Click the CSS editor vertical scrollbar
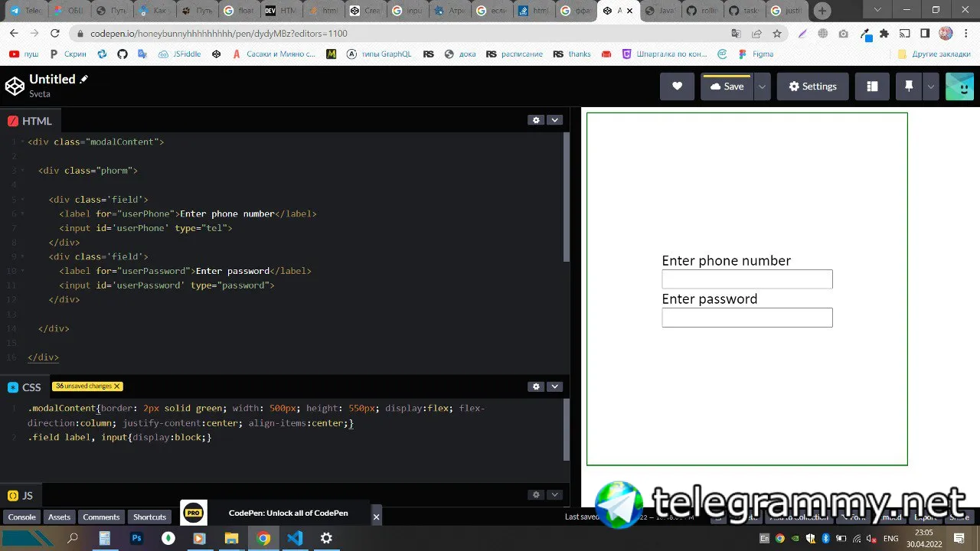980x551 pixels. coord(567,429)
